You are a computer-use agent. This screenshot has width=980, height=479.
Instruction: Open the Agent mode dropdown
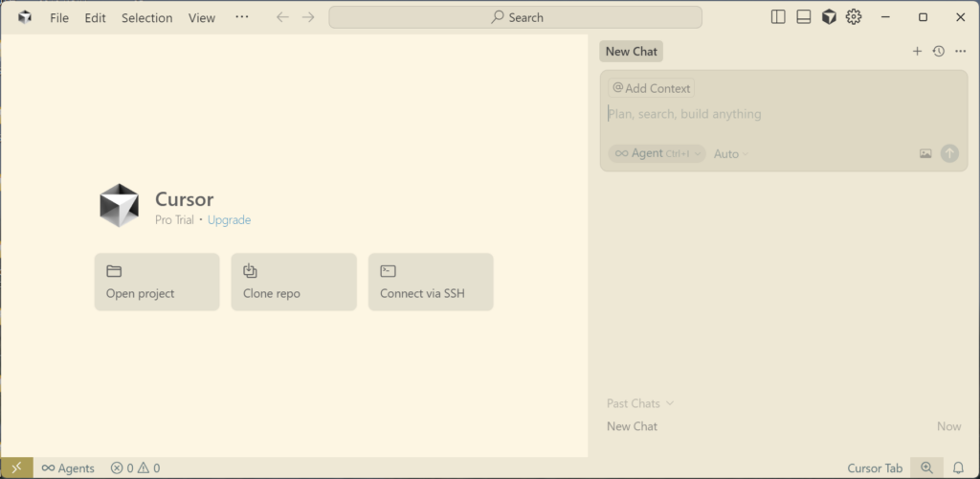click(657, 153)
